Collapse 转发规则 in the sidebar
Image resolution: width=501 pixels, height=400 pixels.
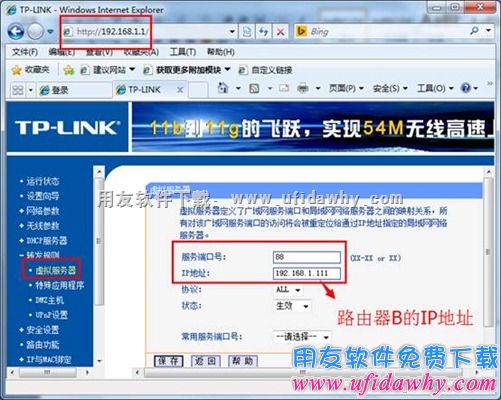43,255
